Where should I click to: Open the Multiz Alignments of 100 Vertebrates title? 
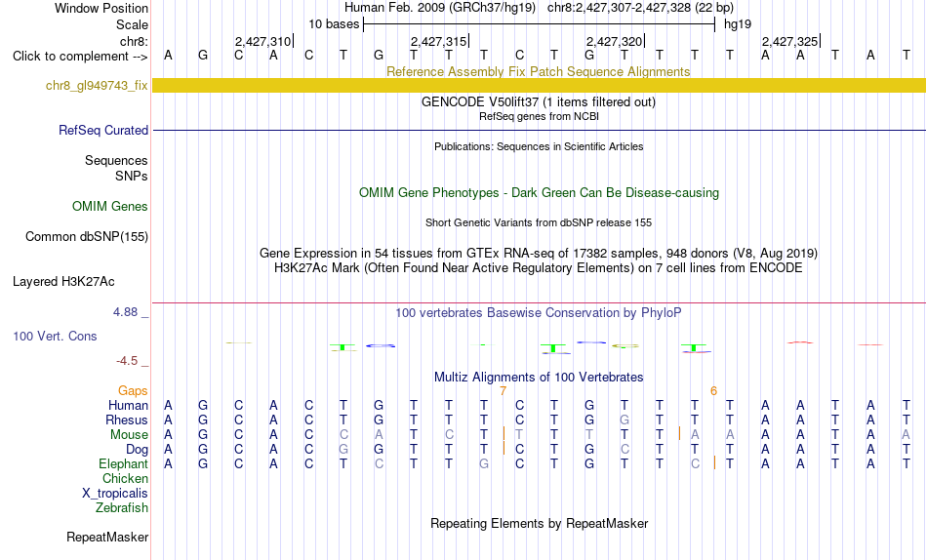pos(539,377)
